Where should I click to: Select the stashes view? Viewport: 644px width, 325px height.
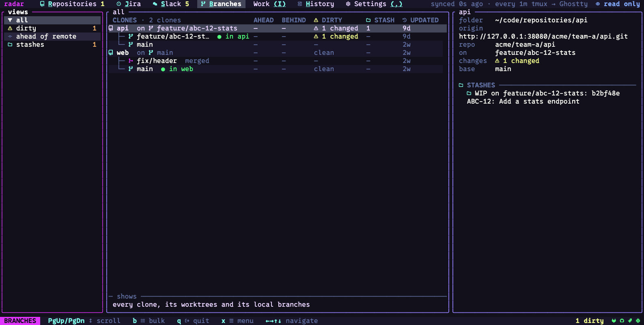52,45
